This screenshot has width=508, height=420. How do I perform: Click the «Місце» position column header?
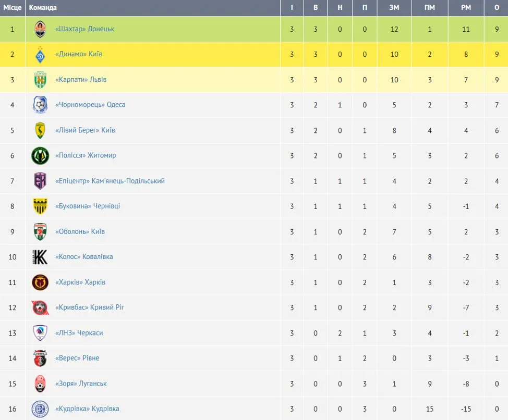13,7
